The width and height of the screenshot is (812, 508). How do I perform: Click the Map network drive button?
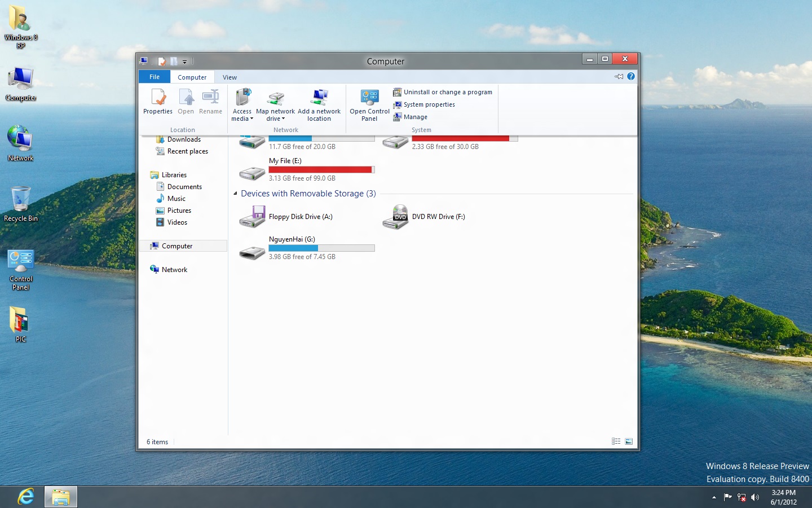[x=275, y=105]
